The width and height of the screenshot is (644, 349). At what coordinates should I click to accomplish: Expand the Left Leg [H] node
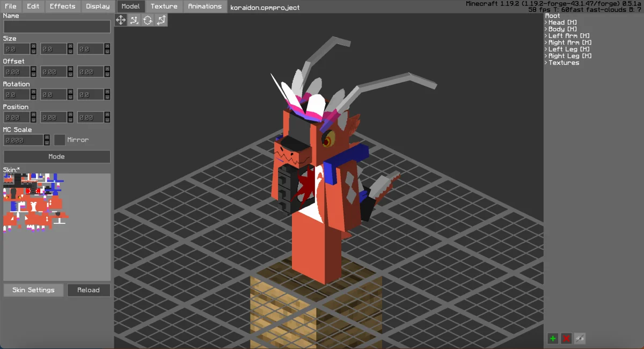click(546, 49)
